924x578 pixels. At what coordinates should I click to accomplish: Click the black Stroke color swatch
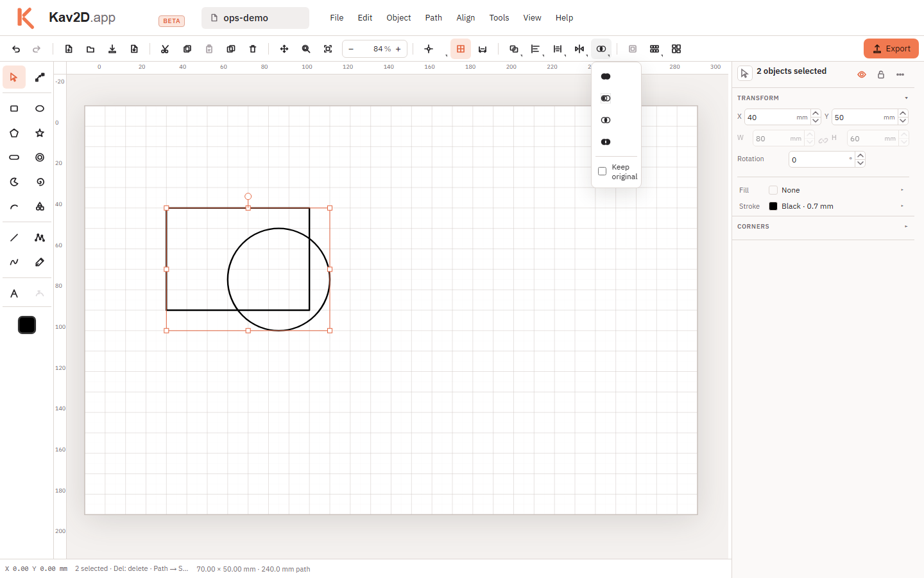click(x=773, y=206)
